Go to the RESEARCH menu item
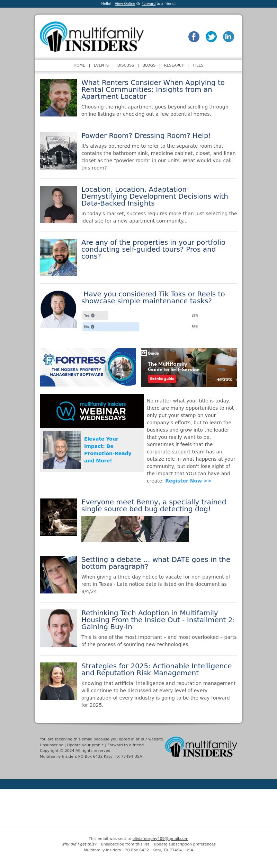 point(174,65)
